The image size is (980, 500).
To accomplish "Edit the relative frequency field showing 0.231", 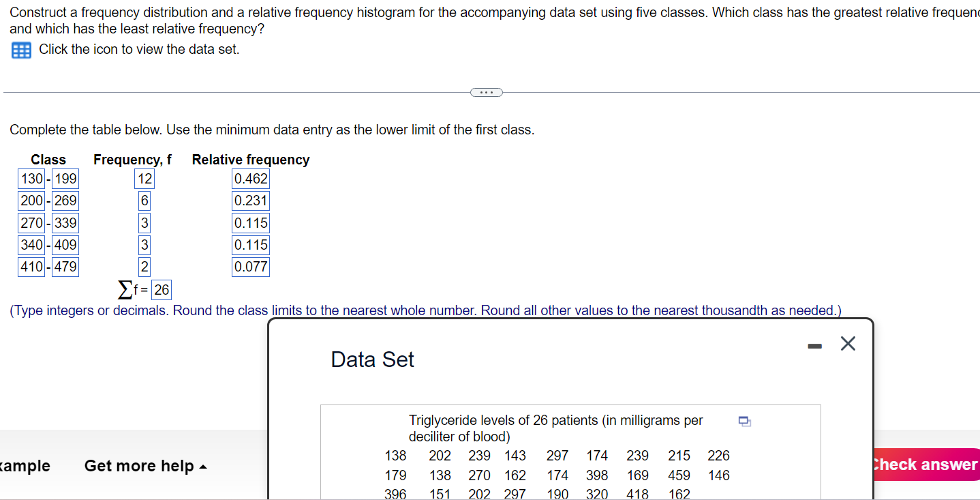I will point(251,201).
